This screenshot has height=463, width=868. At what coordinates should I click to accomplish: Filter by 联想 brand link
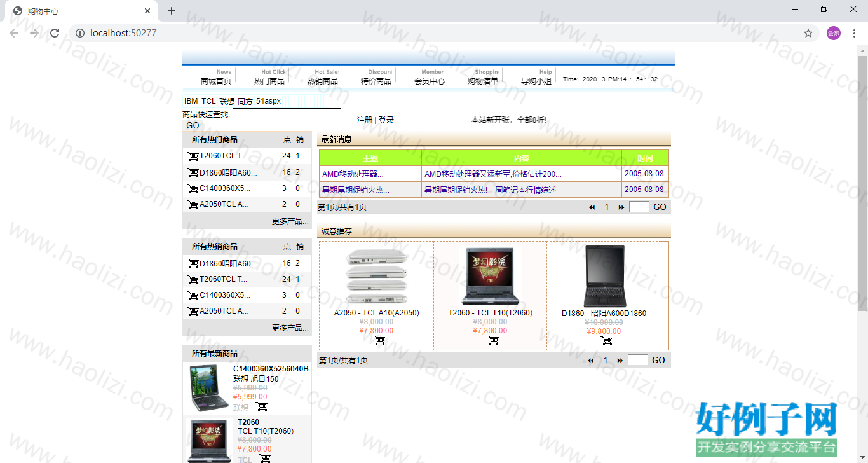(227, 101)
